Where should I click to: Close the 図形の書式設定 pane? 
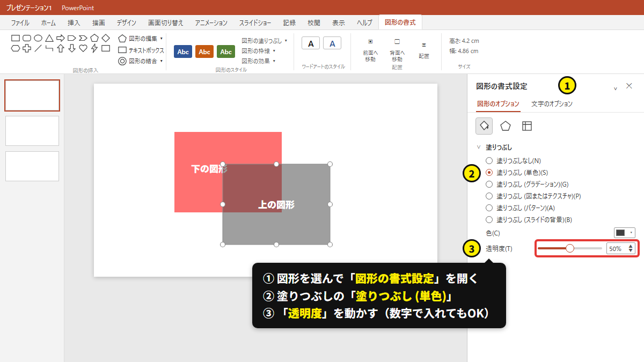tap(630, 86)
